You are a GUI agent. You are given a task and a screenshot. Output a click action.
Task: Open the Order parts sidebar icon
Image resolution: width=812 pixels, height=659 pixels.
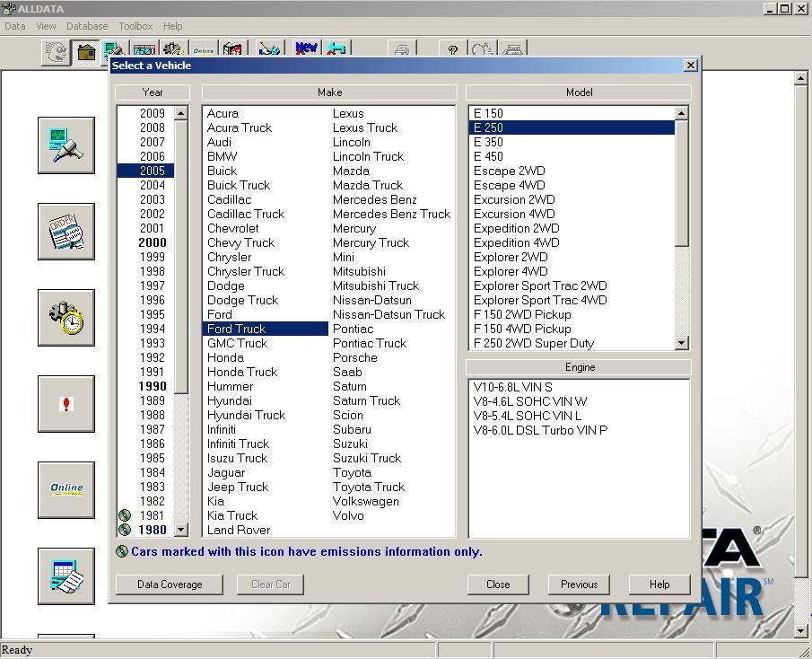[x=66, y=232]
